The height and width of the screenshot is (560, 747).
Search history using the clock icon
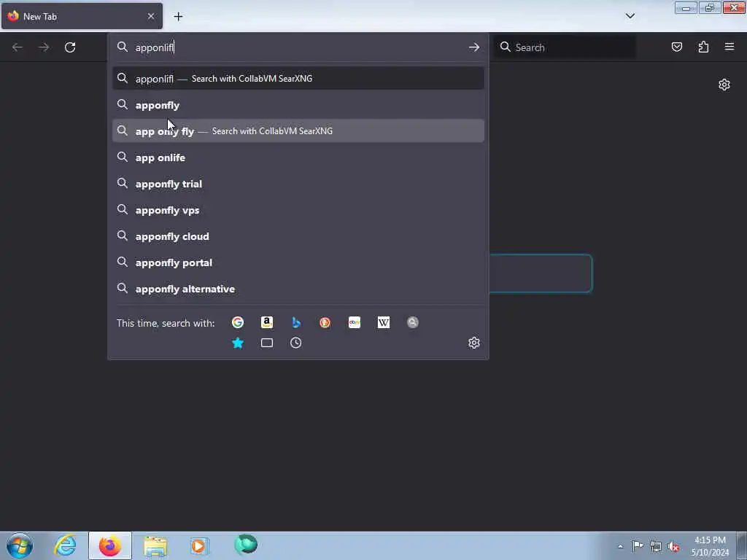pos(296,343)
